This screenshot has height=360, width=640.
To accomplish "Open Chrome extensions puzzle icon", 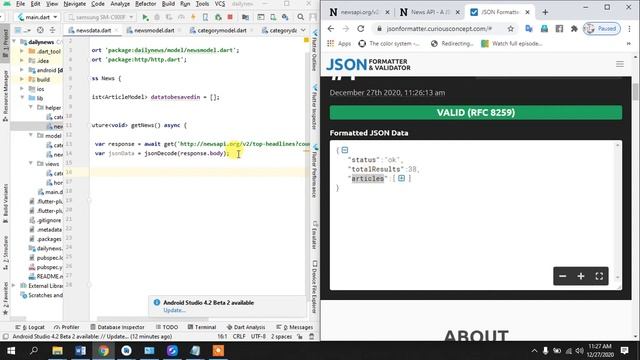I will (574, 29).
